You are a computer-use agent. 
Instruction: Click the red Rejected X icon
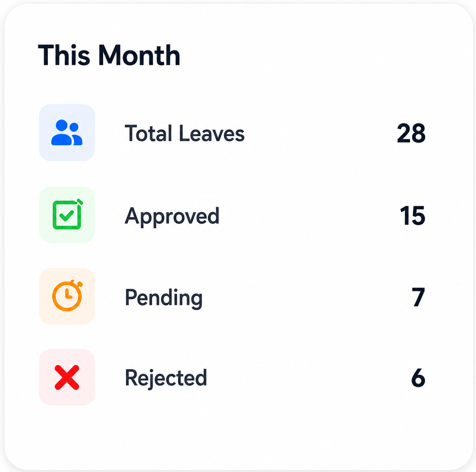[67, 377]
